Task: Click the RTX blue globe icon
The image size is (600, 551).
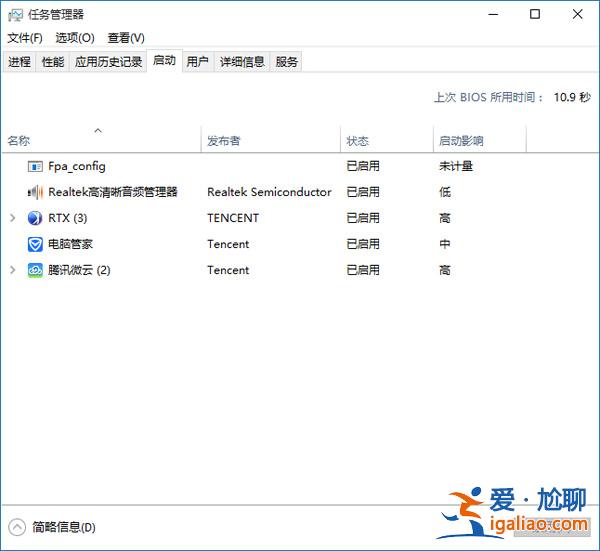Action: tap(35, 218)
